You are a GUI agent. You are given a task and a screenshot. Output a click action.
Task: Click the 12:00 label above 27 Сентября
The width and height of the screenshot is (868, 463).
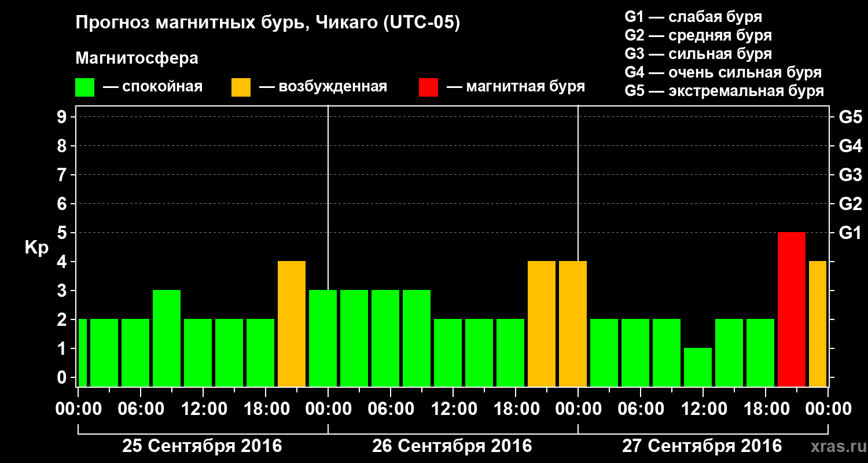click(703, 409)
